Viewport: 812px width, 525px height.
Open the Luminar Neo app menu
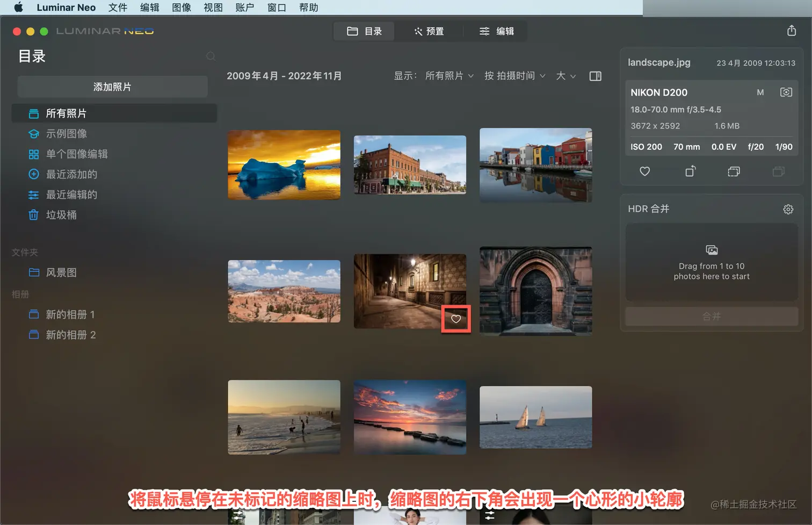(x=66, y=8)
